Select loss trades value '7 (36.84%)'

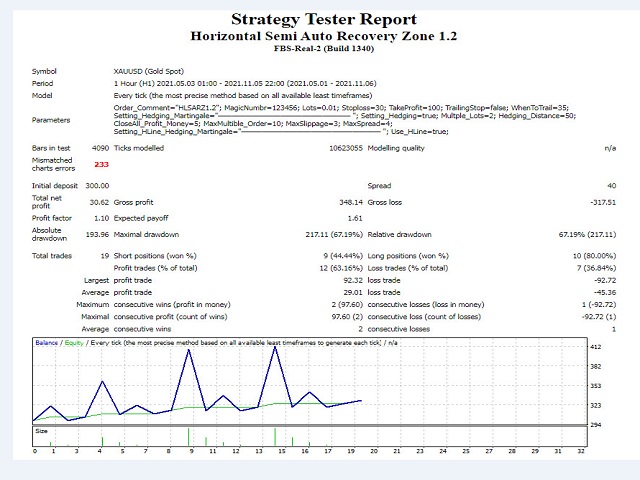(596, 268)
